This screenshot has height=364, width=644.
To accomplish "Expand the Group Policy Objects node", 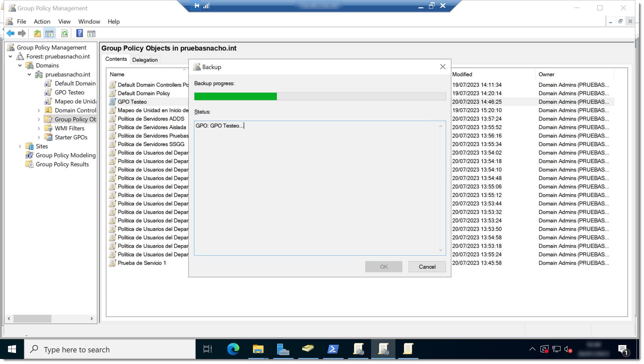I will coord(39,119).
